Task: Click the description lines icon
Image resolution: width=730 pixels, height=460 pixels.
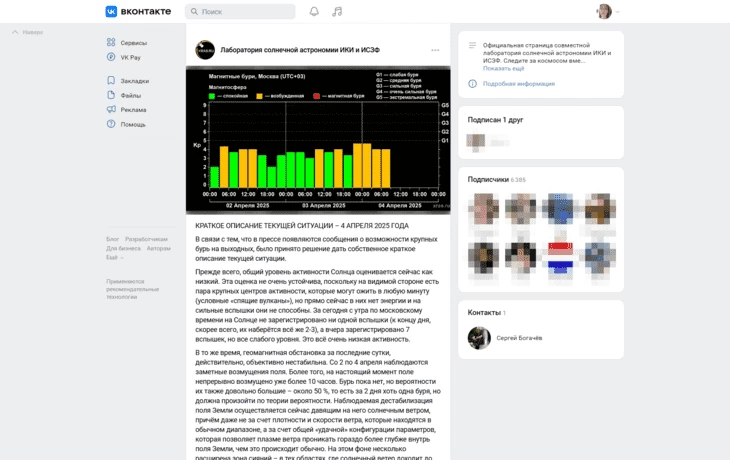Action: coord(472,45)
